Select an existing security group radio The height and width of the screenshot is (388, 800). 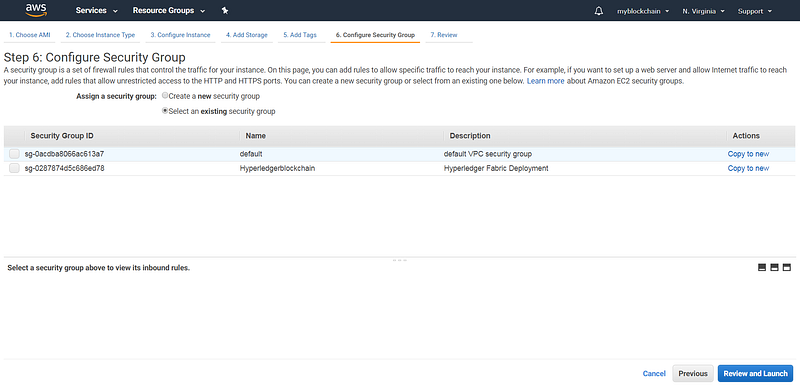(165, 110)
